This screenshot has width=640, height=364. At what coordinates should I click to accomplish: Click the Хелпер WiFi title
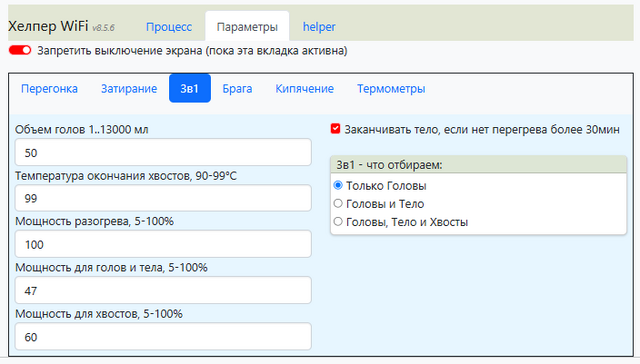click(48, 26)
